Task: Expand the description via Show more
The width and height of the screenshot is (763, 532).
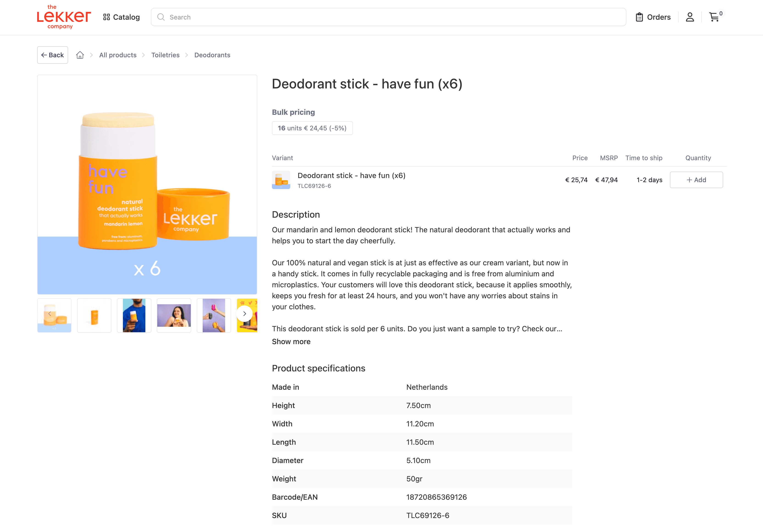Action: coord(291,341)
